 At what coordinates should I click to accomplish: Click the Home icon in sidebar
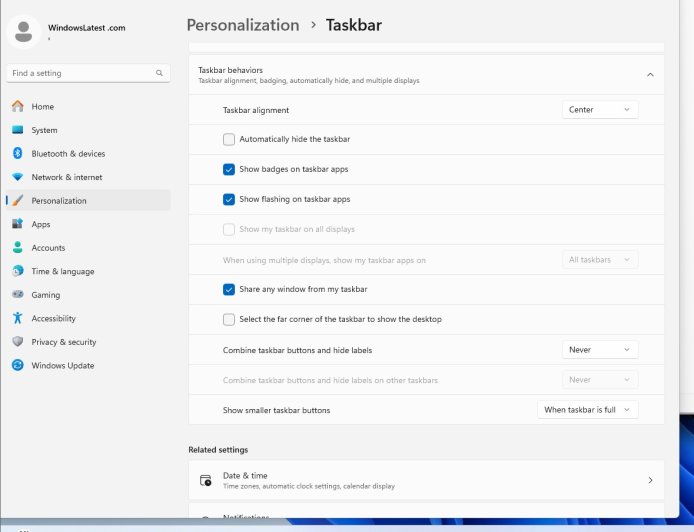pyautogui.click(x=17, y=106)
